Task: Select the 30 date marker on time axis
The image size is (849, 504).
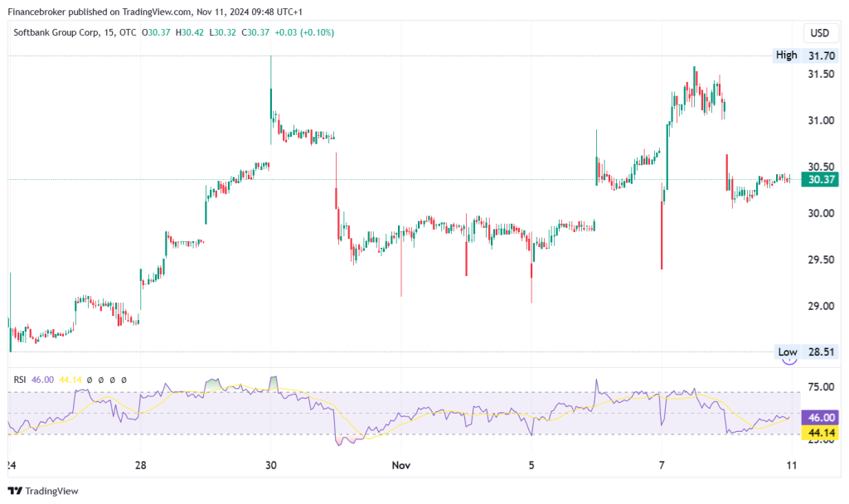Action: point(271,466)
